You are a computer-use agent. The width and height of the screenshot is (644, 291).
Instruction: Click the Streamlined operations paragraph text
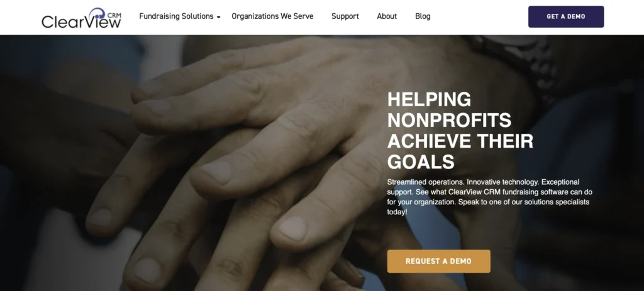(x=489, y=197)
